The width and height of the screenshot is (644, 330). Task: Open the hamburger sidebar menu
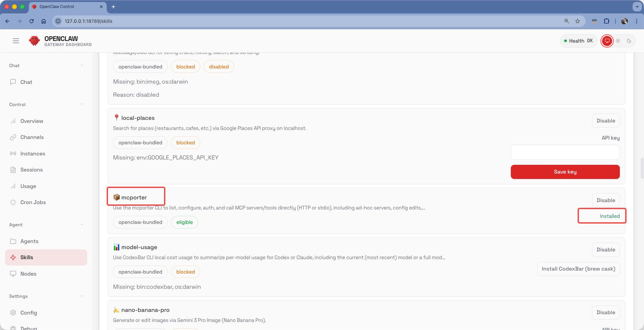(16, 41)
